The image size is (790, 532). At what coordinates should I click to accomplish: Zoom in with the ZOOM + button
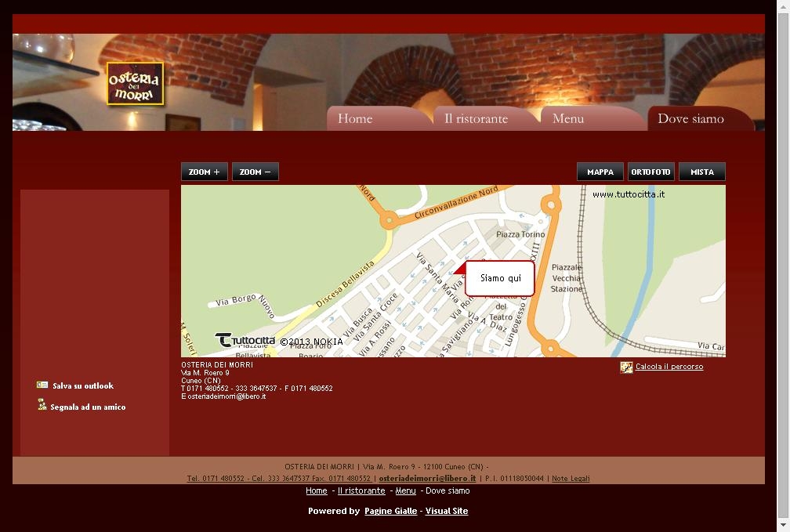[205, 172]
